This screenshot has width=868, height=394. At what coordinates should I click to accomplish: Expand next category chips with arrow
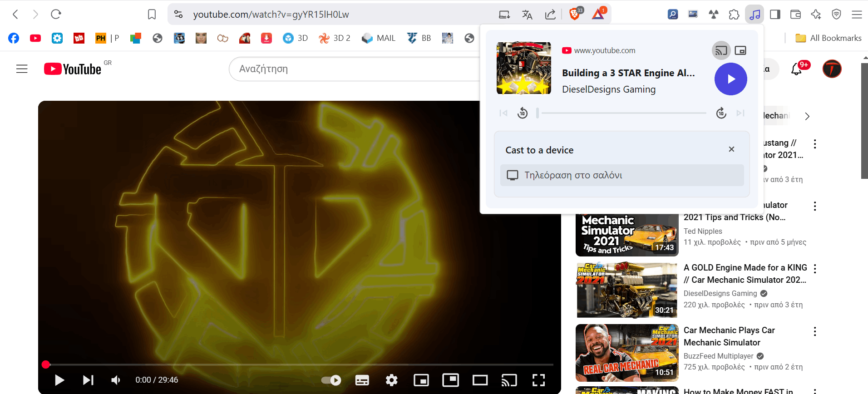coord(807,116)
